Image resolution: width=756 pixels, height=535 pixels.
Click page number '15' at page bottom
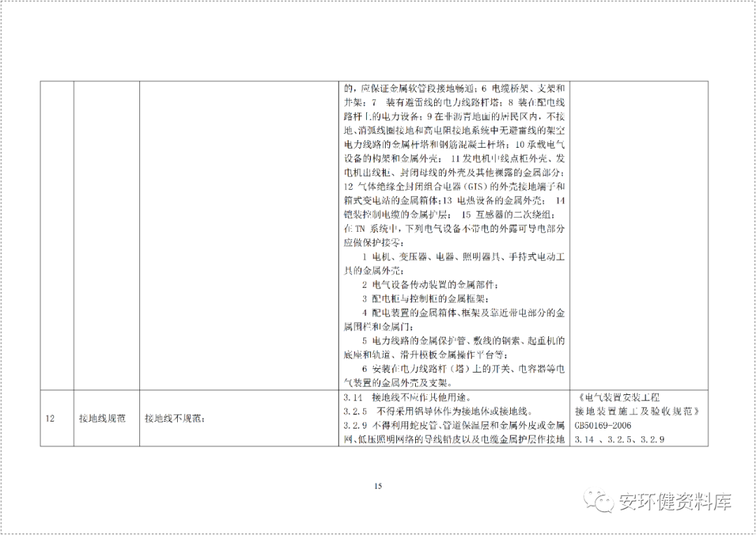point(378,486)
